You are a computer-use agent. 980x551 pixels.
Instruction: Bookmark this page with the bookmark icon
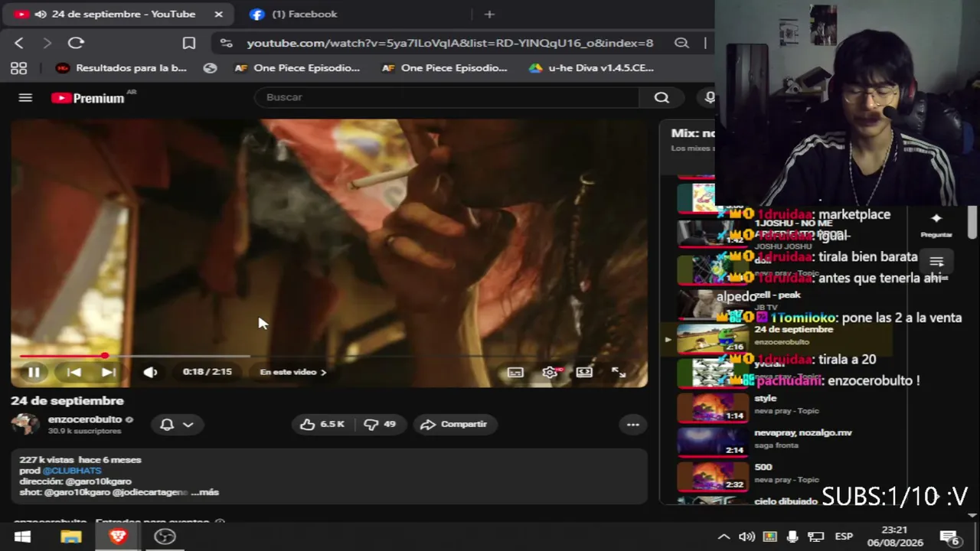(x=189, y=43)
